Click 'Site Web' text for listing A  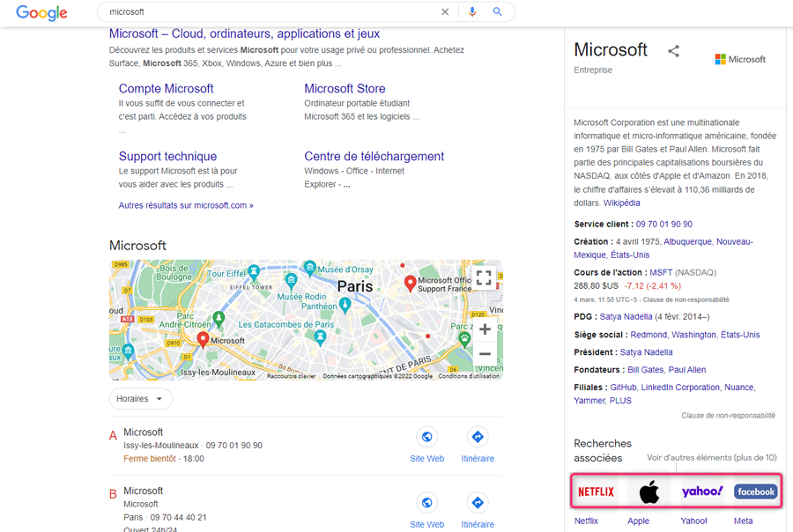tap(426, 459)
